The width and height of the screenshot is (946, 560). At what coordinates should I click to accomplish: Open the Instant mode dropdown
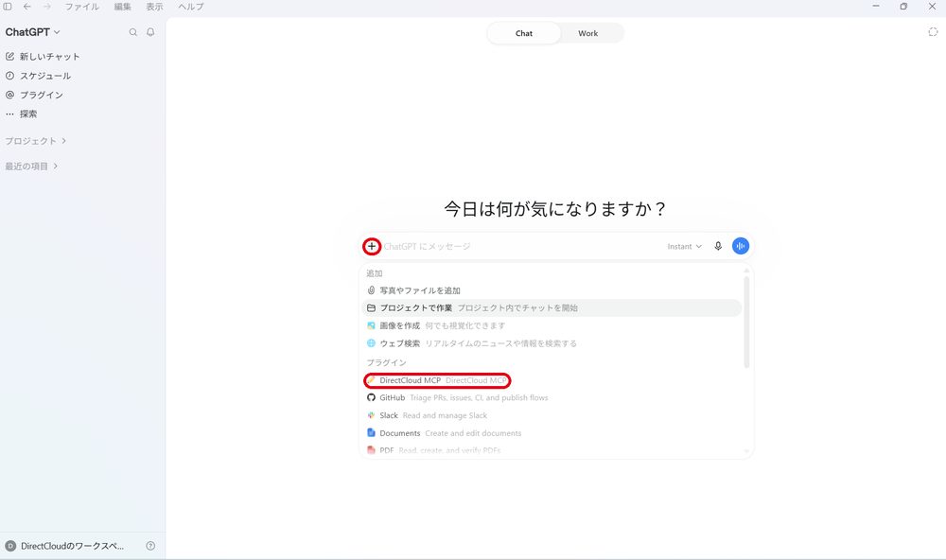[x=685, y=246]
